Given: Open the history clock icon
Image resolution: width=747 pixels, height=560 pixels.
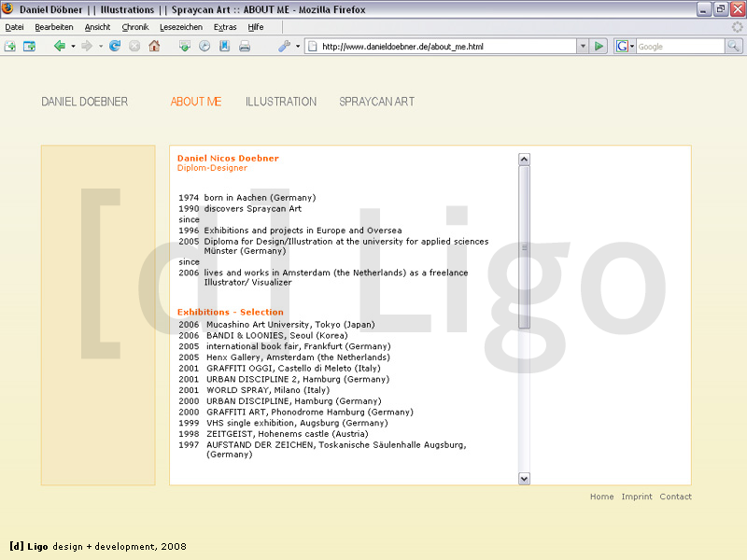Looking at the screenshot, I should [204, 46].
